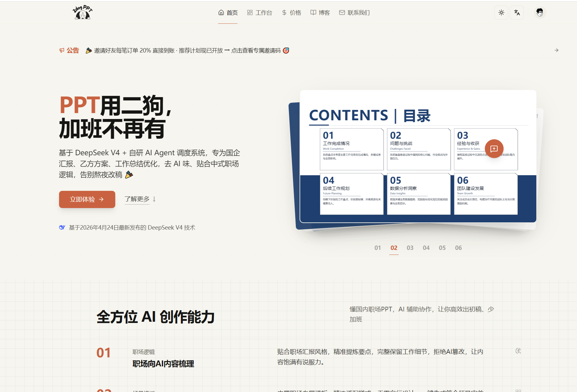Click the announcement bar right arrow

(556, 50)
